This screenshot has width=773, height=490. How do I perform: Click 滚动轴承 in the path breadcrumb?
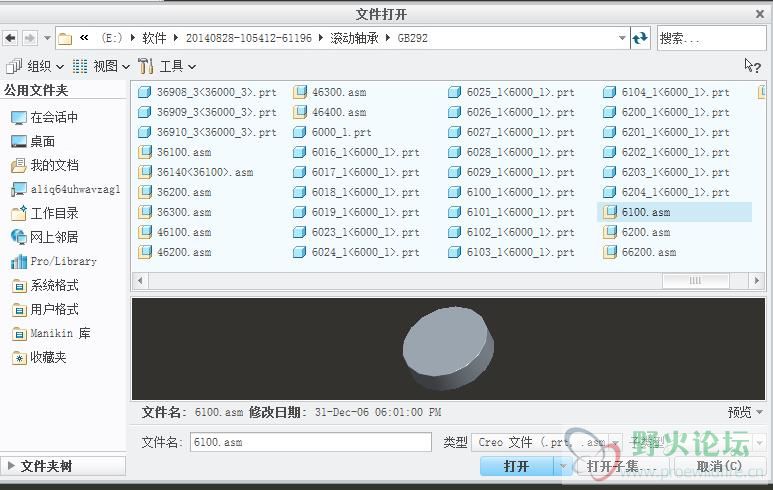coord(354,38)
